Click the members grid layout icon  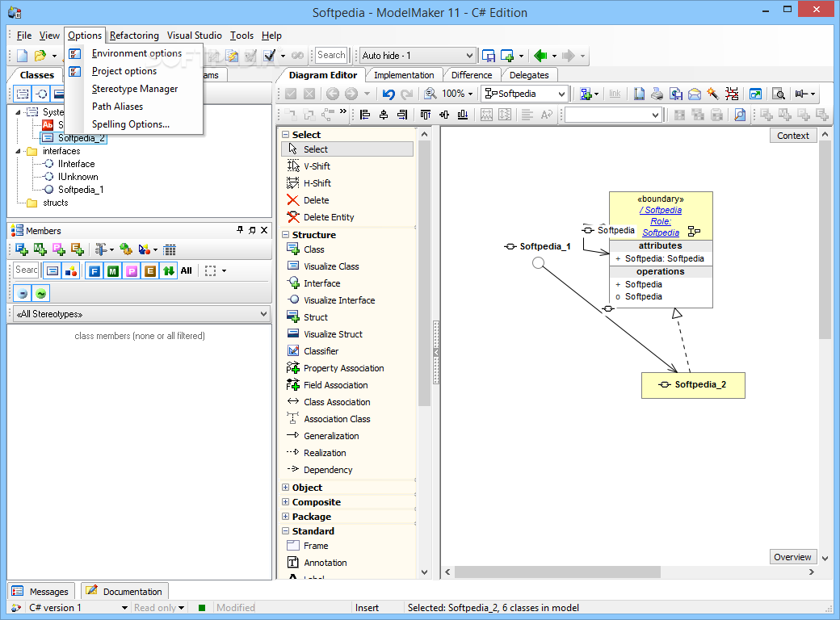[x=170, y=249]
